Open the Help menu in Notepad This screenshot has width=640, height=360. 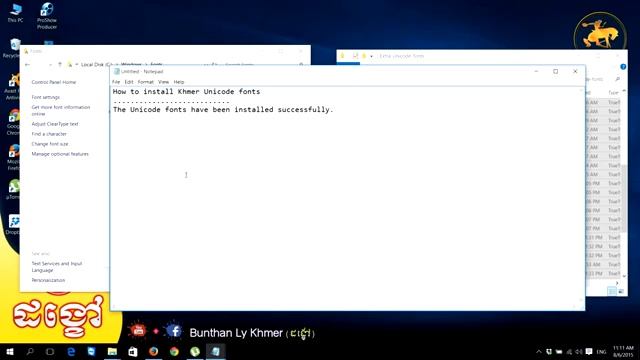[x=179, y=82]
